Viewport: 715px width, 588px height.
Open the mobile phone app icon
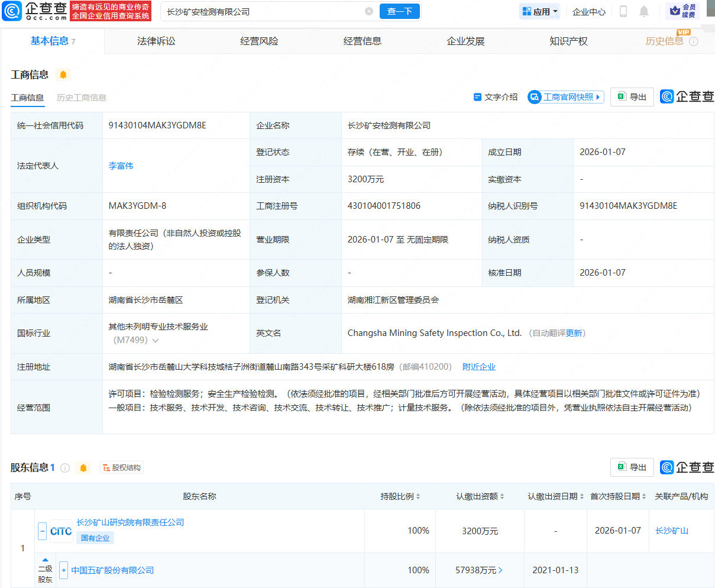tap(623, 11)
